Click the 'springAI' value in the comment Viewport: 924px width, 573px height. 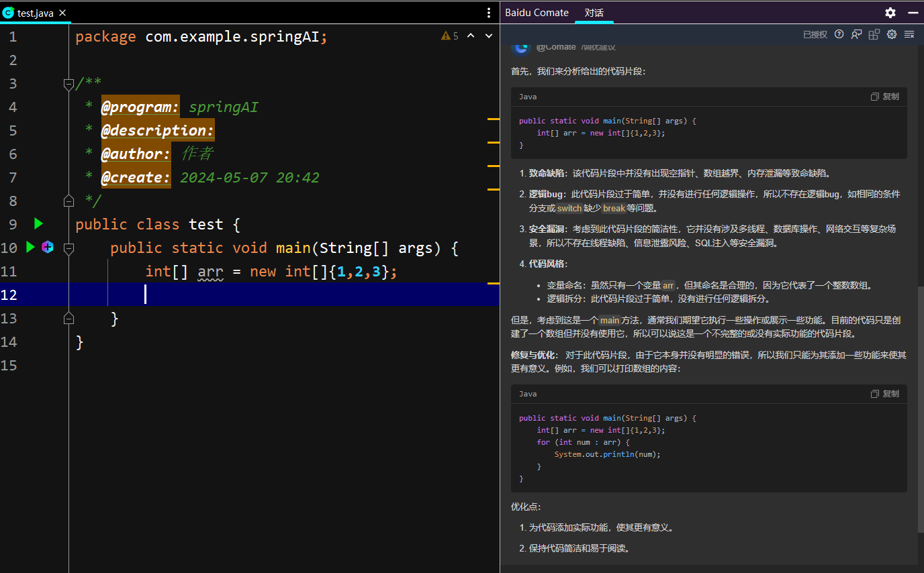(x=224, y=107)
